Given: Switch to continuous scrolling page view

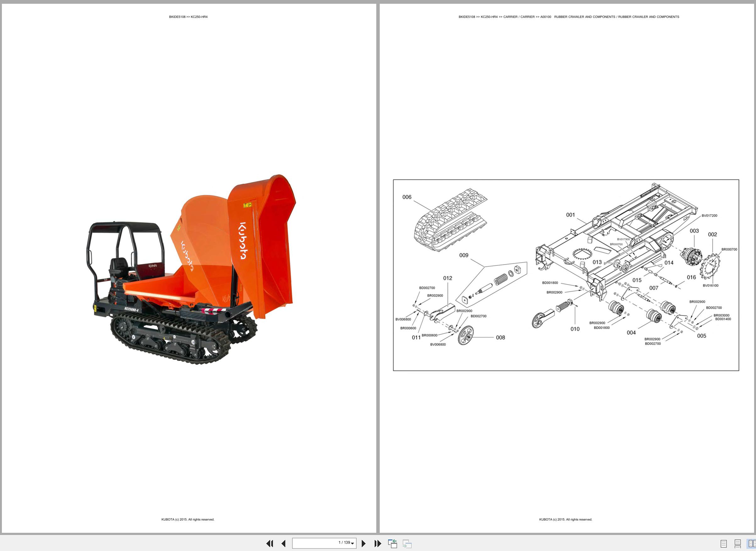Looking at the screenshot, I should pyautogui.click(x=738, y=544).
